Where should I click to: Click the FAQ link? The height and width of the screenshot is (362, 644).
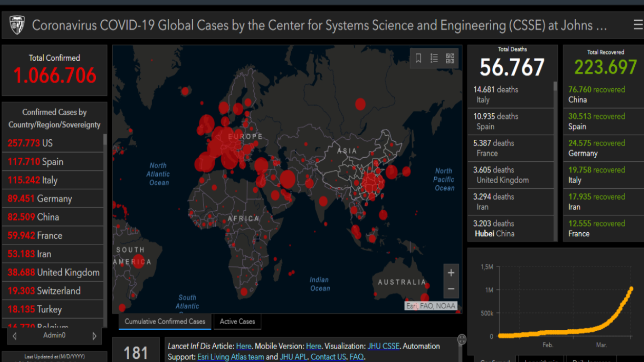tap(356, 357)
